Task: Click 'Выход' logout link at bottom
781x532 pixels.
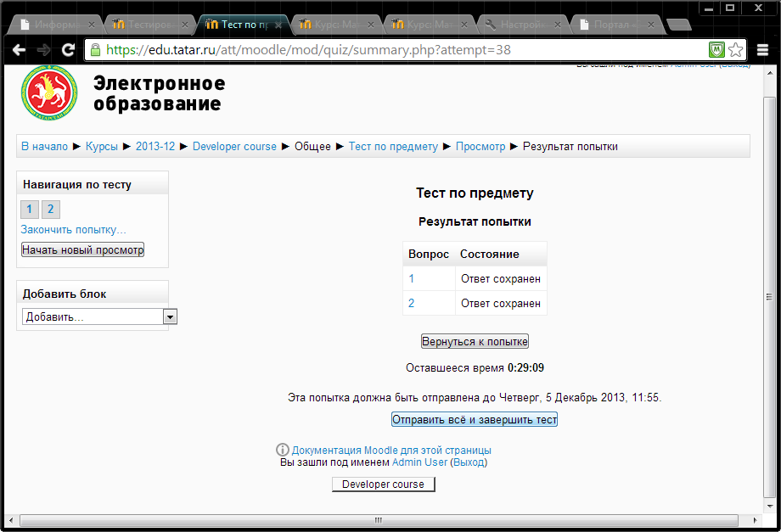Action: pyautogui.click(x=469, y=462)
